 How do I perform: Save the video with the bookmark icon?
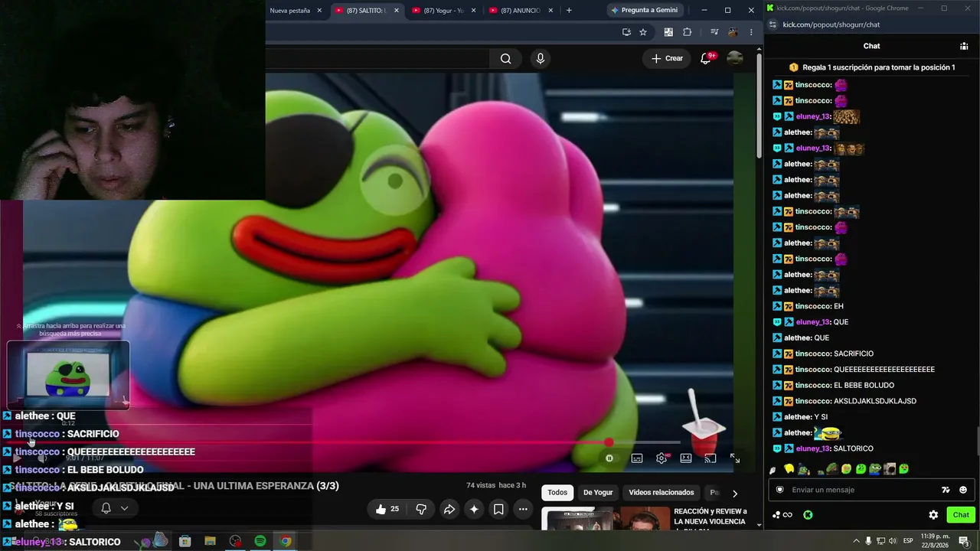498,509
